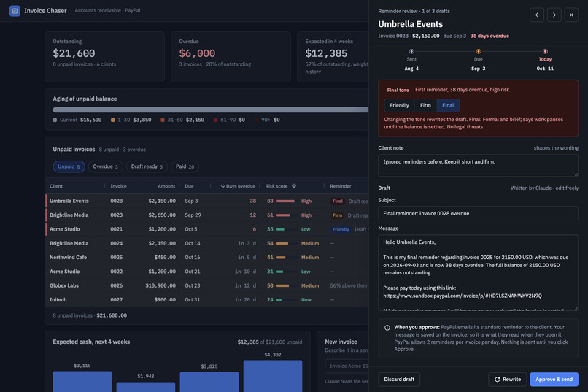Screen dimensions: 588x392
Task: Open the Globex Labs invoice row
Action: pos(207,285)
